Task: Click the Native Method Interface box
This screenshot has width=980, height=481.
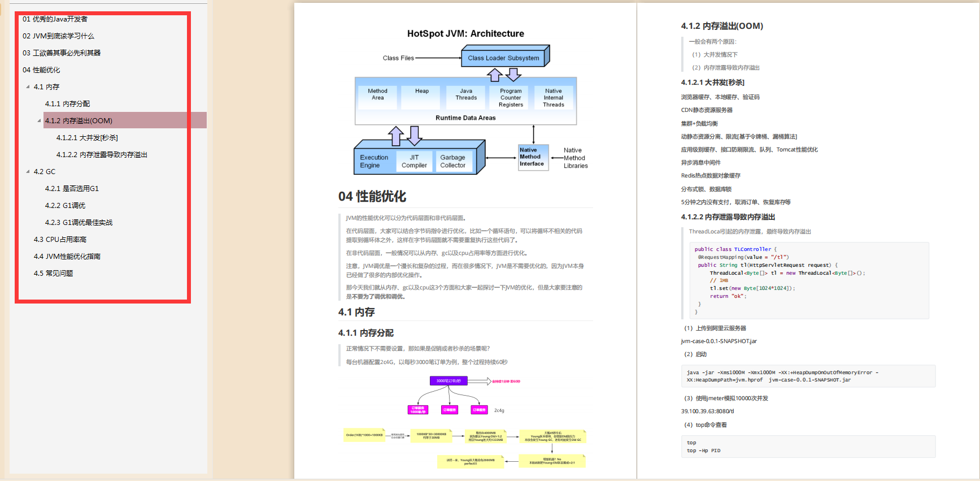Action: click(x=533, y=157)
